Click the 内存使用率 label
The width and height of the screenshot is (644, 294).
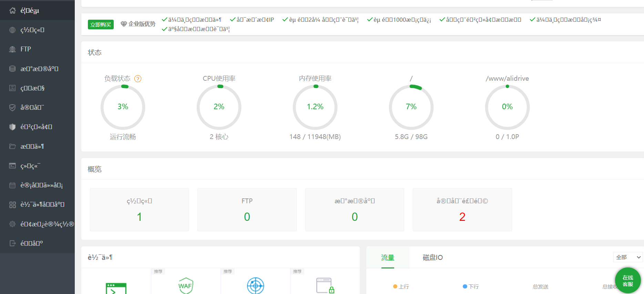(315, 79)
